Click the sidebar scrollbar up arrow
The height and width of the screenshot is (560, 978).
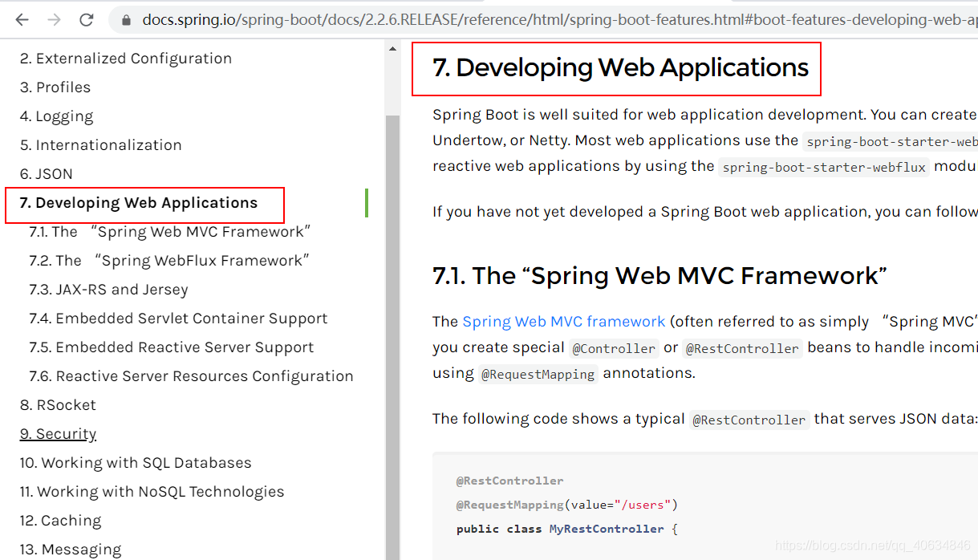pyautogui.click(x=392, y=49)
